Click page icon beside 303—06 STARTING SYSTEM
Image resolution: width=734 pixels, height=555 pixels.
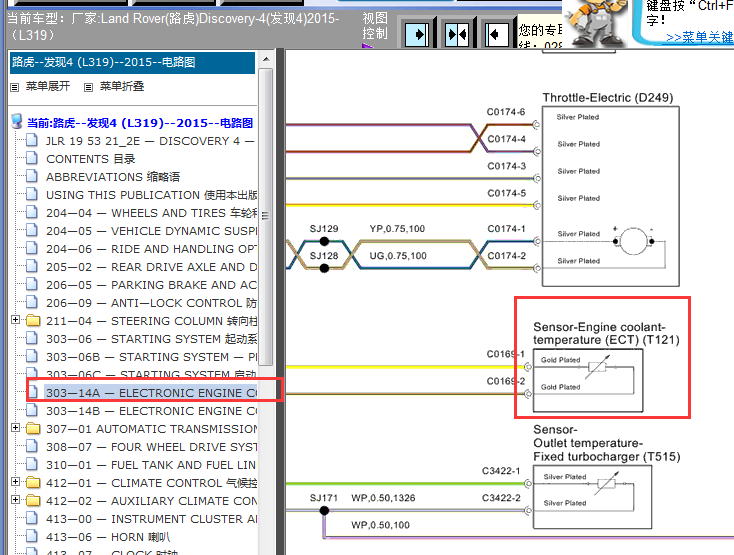tap(32, 338)
